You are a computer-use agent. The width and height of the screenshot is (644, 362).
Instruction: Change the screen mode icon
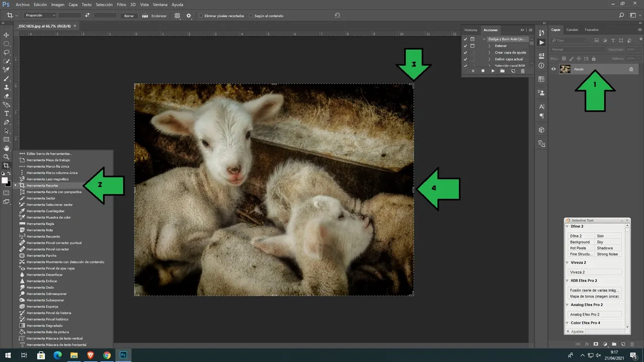pos(7,202)
